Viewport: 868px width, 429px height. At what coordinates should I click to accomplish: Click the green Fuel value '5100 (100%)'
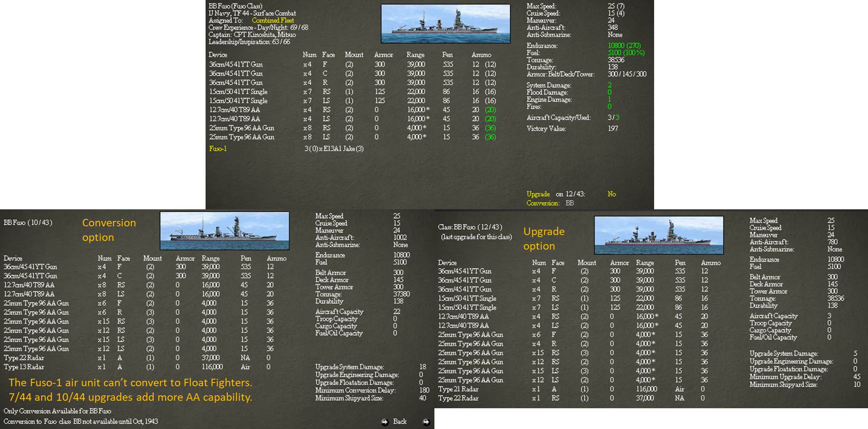coord(626,53)
